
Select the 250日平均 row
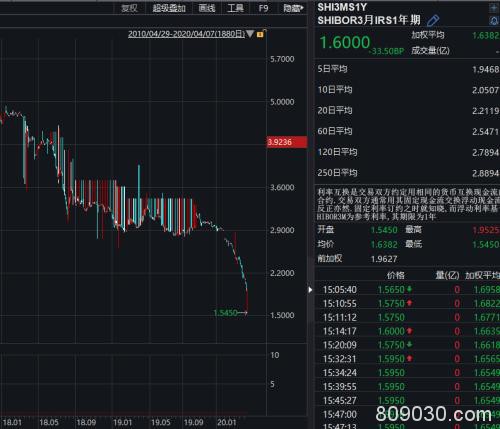[407, 173]
